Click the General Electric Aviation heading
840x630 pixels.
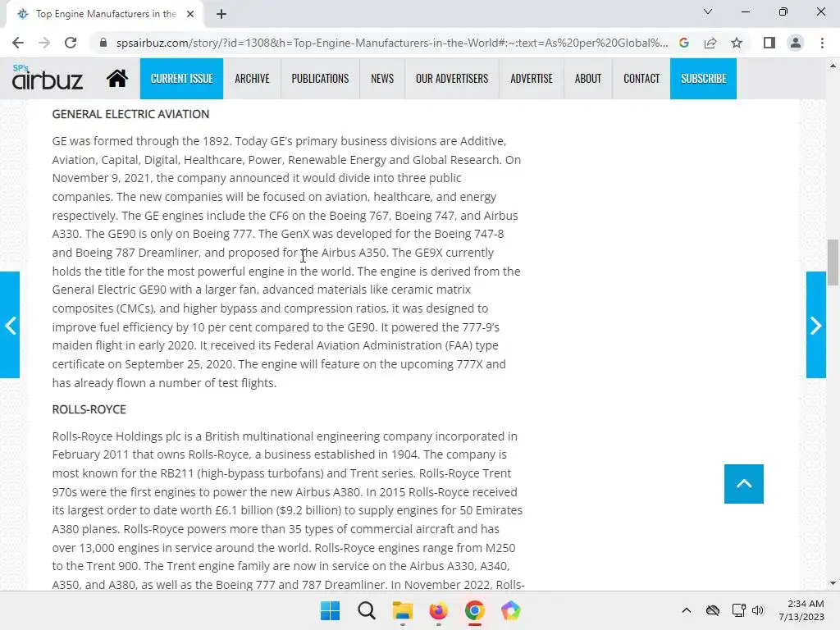coord(130,114)
